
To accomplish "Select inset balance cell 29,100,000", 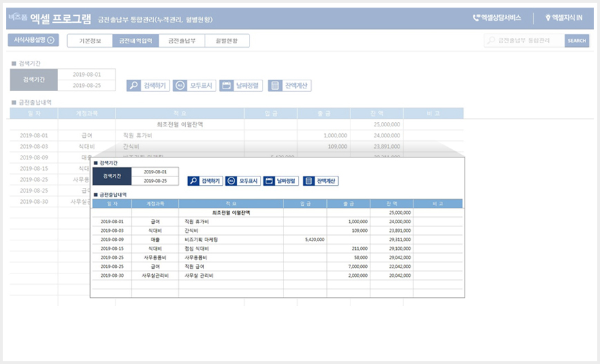I will click(x=392, y=249).
